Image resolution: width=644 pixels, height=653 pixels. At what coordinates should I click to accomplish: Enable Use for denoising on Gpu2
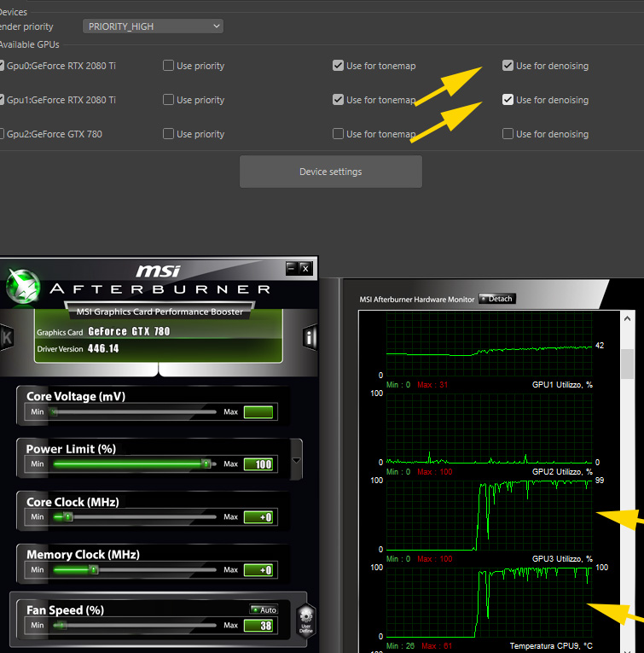pos(508,134)
